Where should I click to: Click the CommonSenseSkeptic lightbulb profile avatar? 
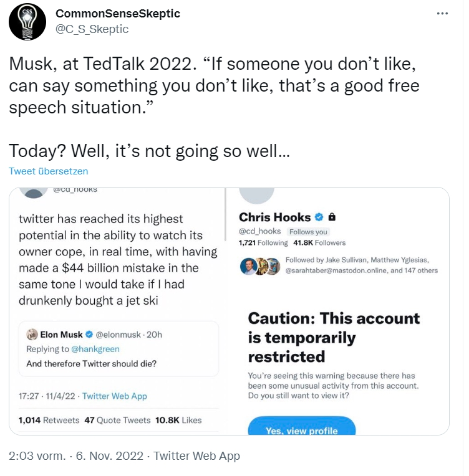[27, 22]
